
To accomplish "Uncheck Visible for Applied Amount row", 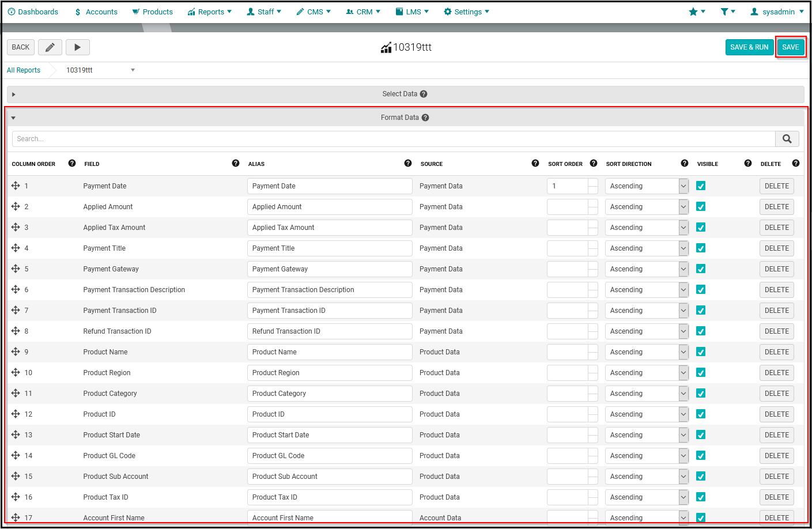I will (x=701, y=206).
